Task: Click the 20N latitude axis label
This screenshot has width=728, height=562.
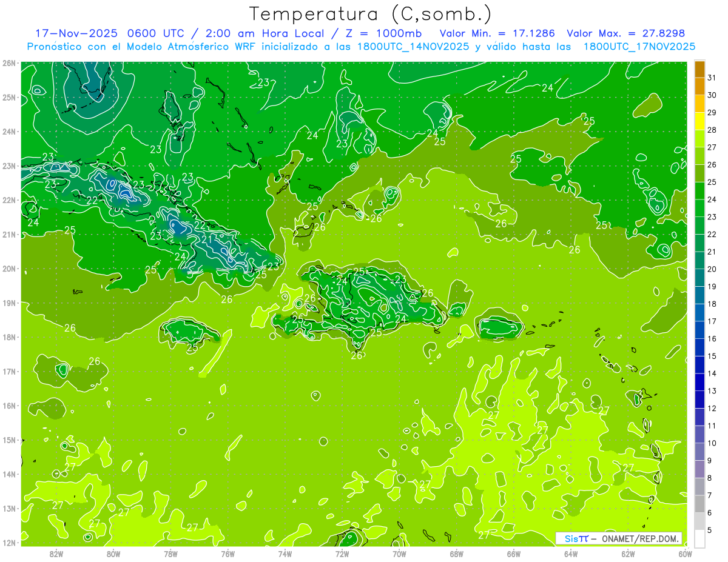Action: (9, 269)
